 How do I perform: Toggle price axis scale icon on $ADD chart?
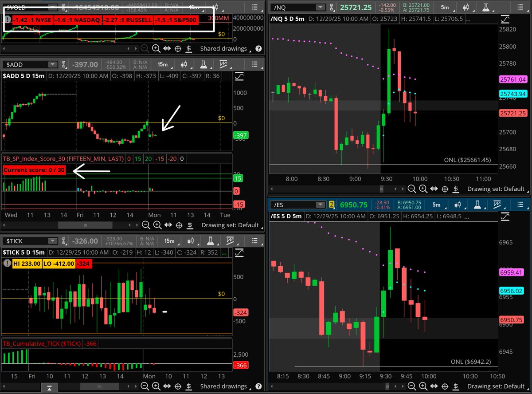click(239, 76)
